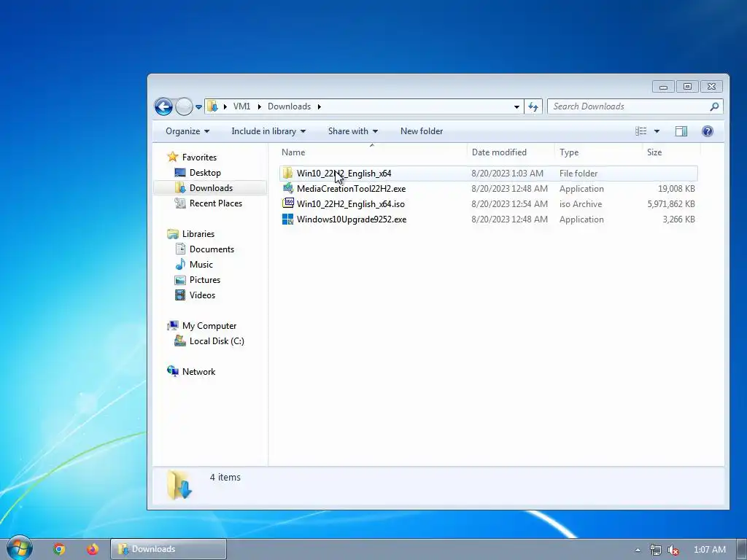The width and height of the screenshot is (747, 560).
Task: Go back using the Back arrow button
Action: [x=163, y=106]
